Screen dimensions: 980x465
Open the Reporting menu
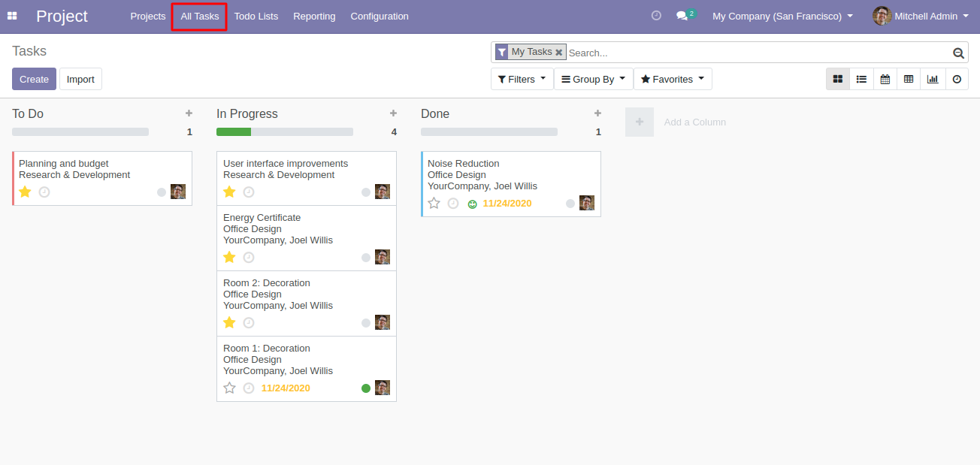314,16
